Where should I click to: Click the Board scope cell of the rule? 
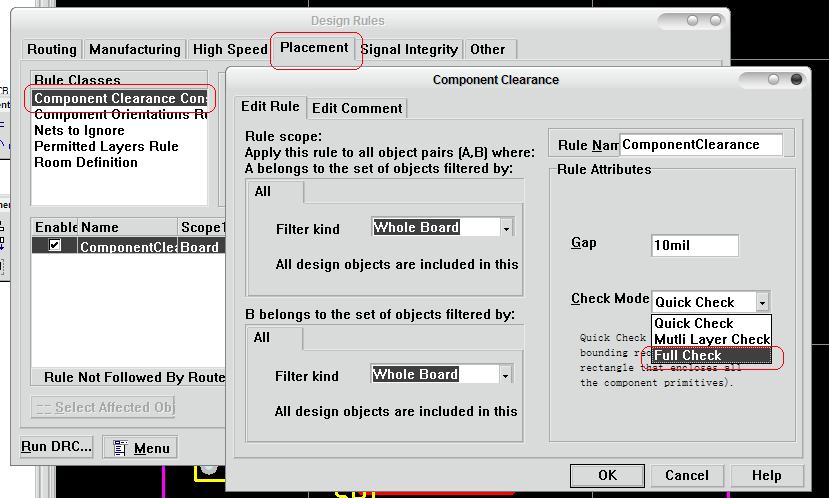coord(201,246)
